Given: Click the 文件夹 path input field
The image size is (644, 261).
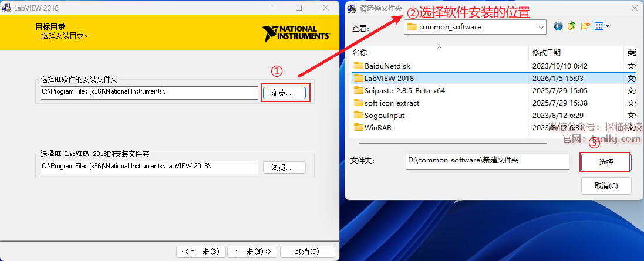Looking at the screenshot, I should (487, 160).
